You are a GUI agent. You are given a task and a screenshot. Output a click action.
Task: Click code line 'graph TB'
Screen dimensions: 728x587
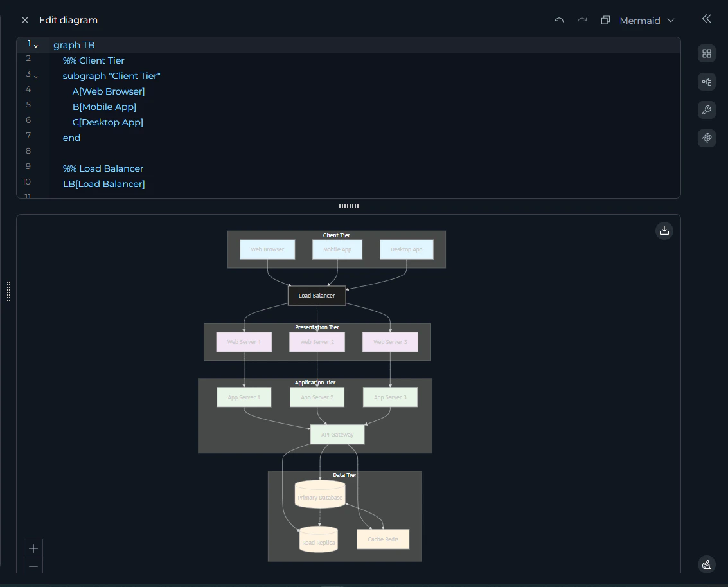point(74,45)
